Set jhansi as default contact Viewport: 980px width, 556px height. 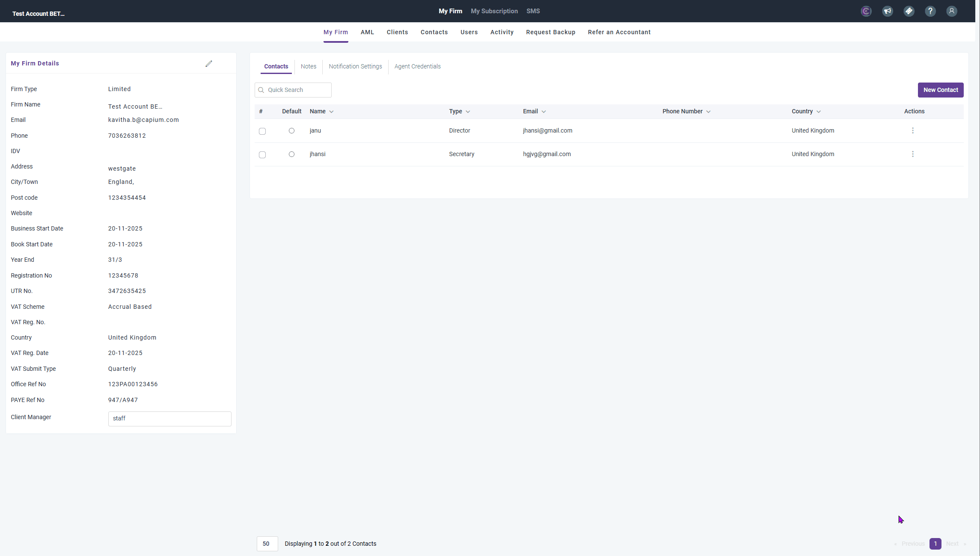click(x=291, y=154)
